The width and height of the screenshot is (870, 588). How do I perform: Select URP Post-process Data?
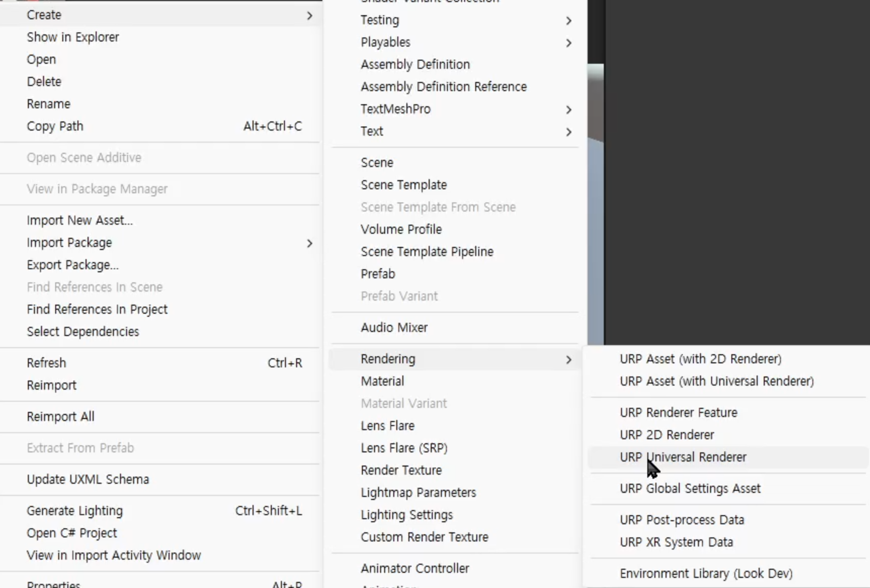click(728, 520)
